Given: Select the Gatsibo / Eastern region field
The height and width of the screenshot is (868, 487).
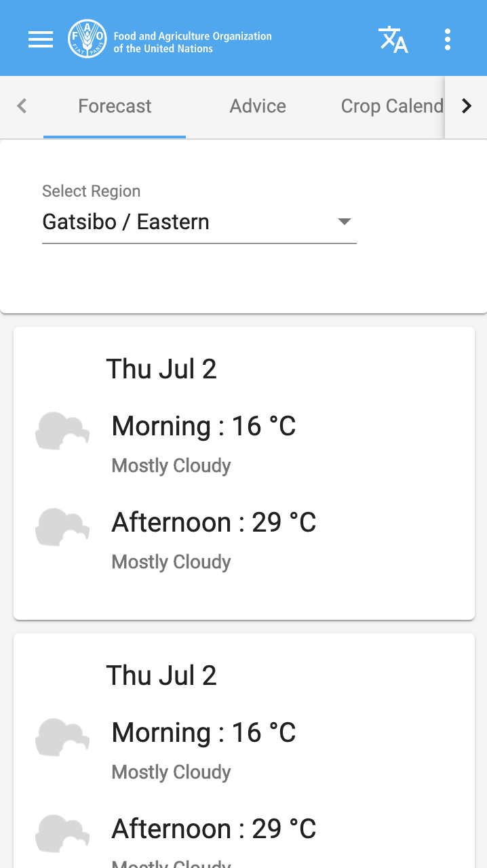Looking at the screenshot, I should pyautogui.click(x=183, y=222).
